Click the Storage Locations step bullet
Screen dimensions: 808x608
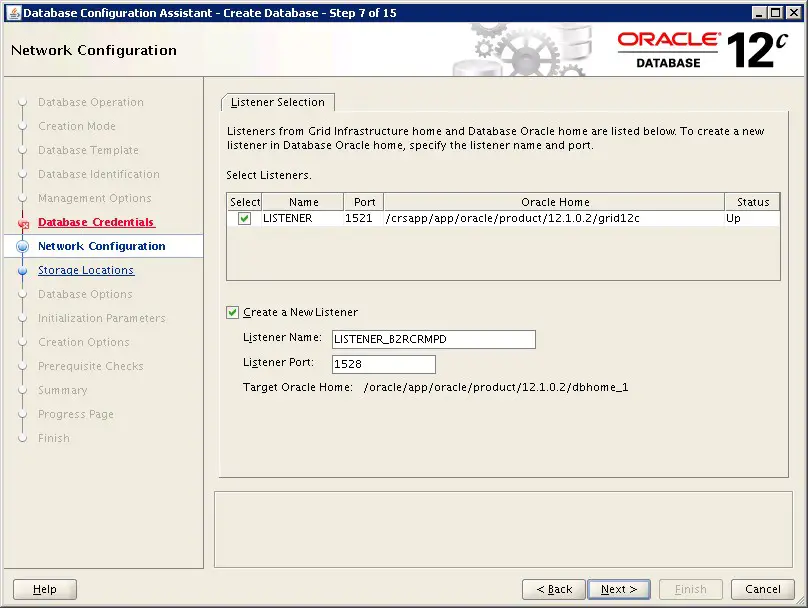tap(22, 271)
